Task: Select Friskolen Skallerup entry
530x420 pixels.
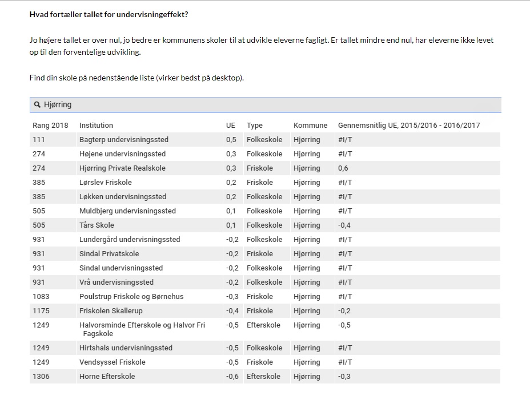Action: [111, 310]
